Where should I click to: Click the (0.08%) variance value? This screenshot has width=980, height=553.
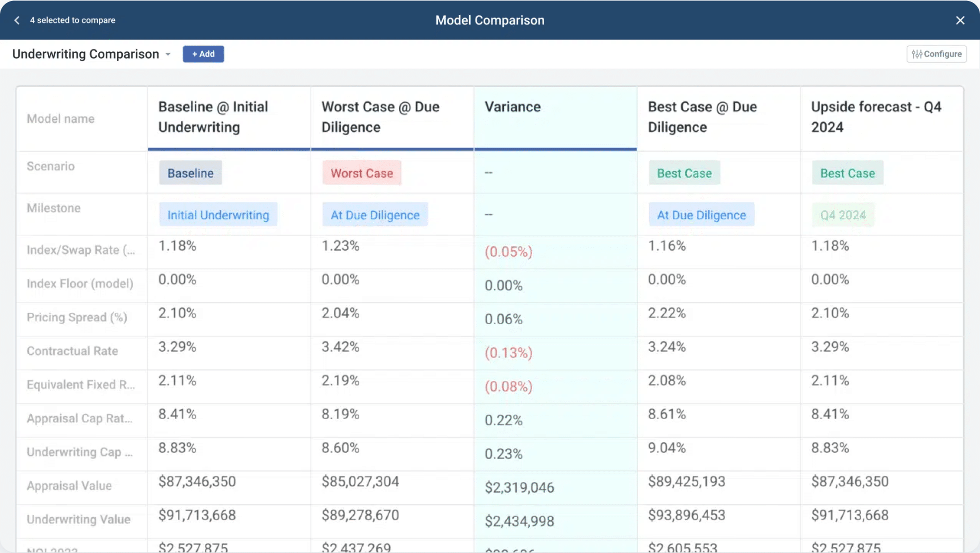509,386
